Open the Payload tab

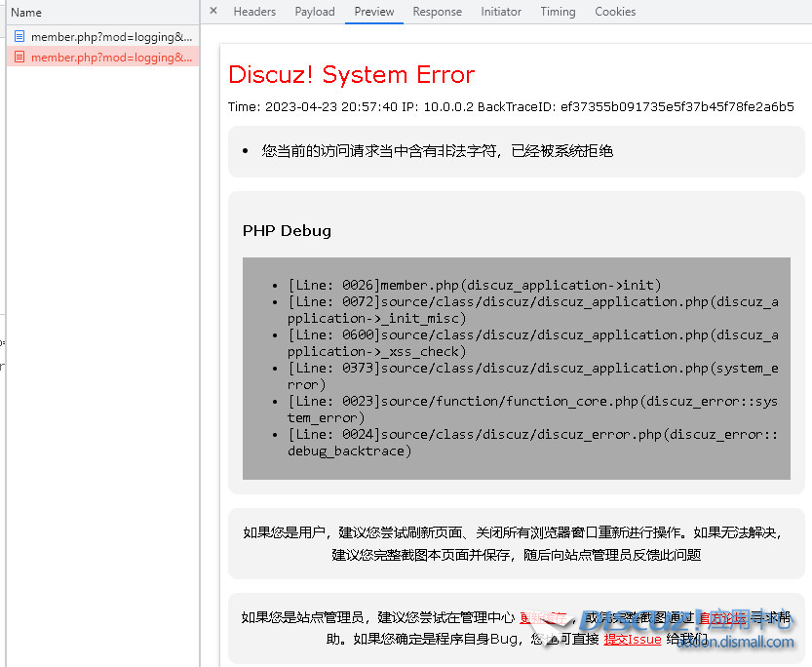(314, 12)
